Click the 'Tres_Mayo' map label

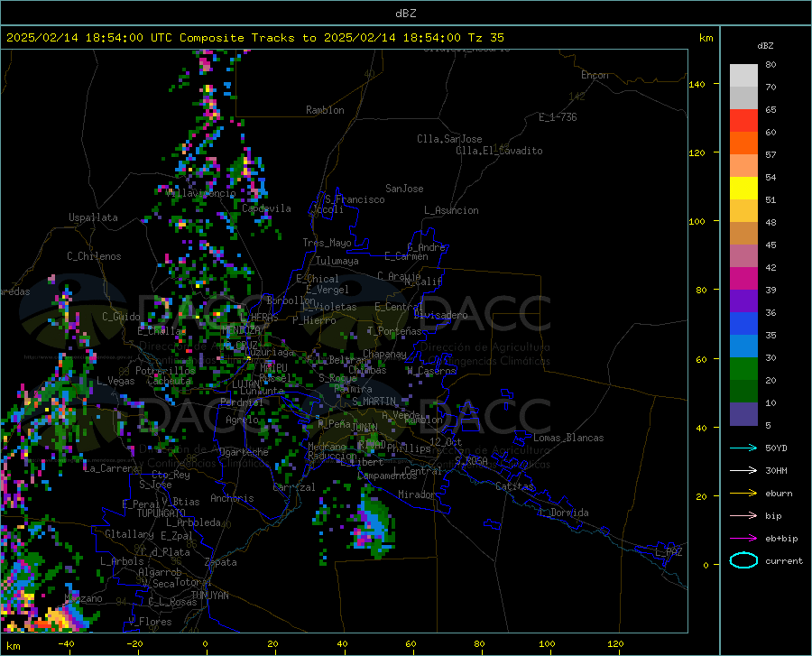click(x=327, y=243)
